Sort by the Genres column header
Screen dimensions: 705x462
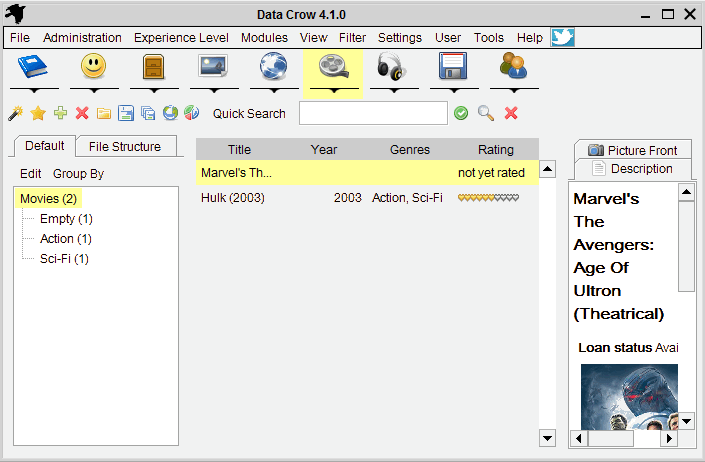(x=410, y=150)
